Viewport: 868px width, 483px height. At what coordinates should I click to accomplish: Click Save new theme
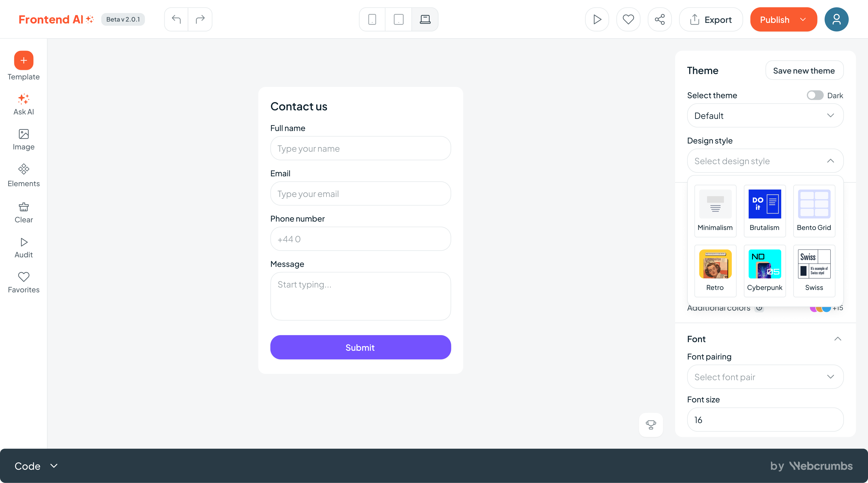coord(804,70)
